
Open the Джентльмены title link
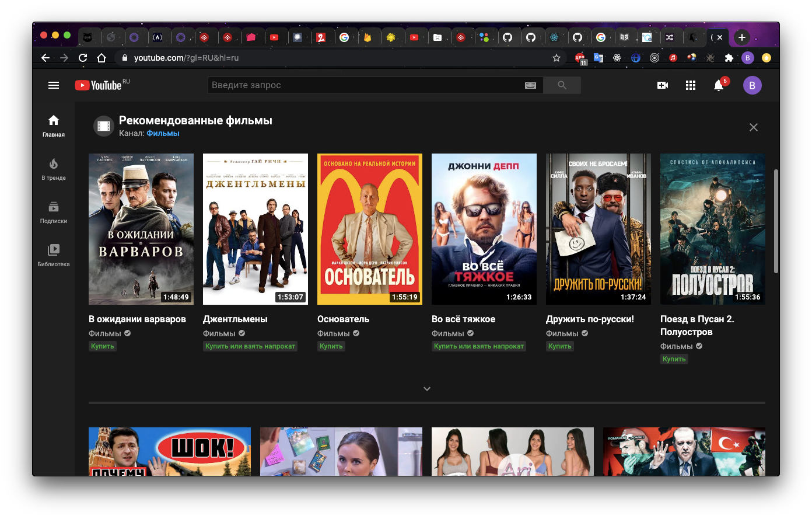click(235, 319)
